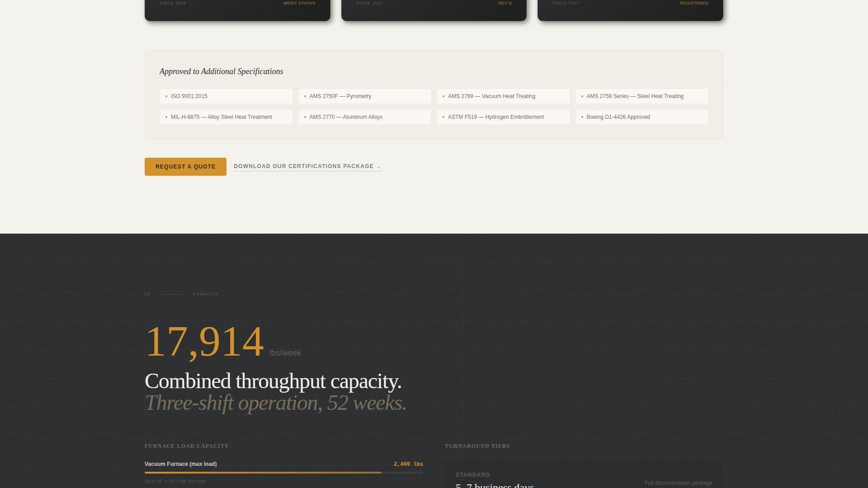Select the Furnace Load Capacity heading
This screenshot has height=488, width=868.
click(187, 446)
